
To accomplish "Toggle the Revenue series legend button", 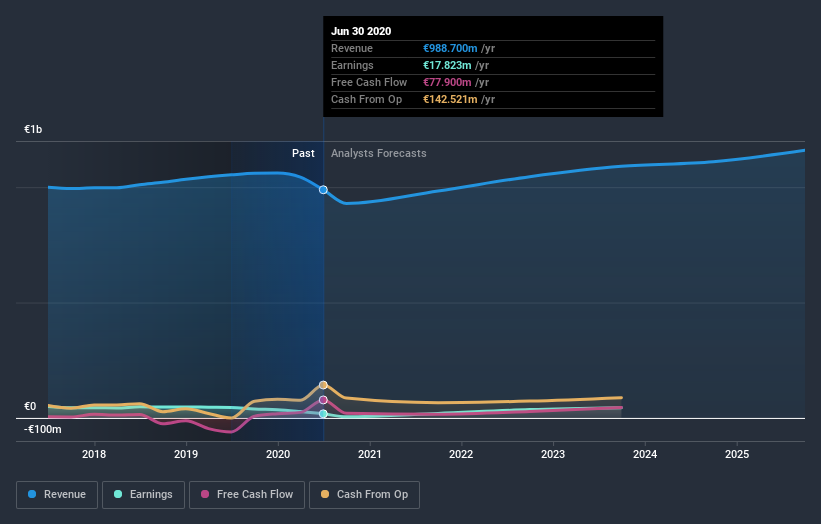I will tap(57, 495).
